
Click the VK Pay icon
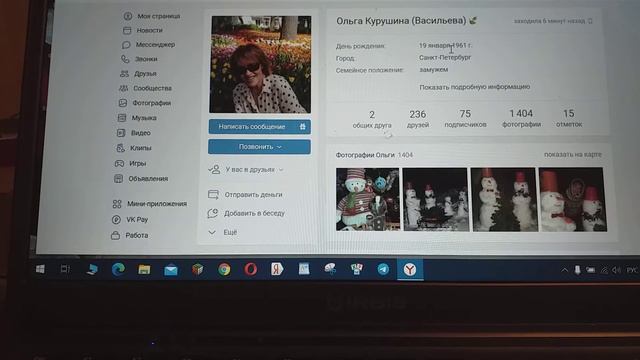(116, 220)
